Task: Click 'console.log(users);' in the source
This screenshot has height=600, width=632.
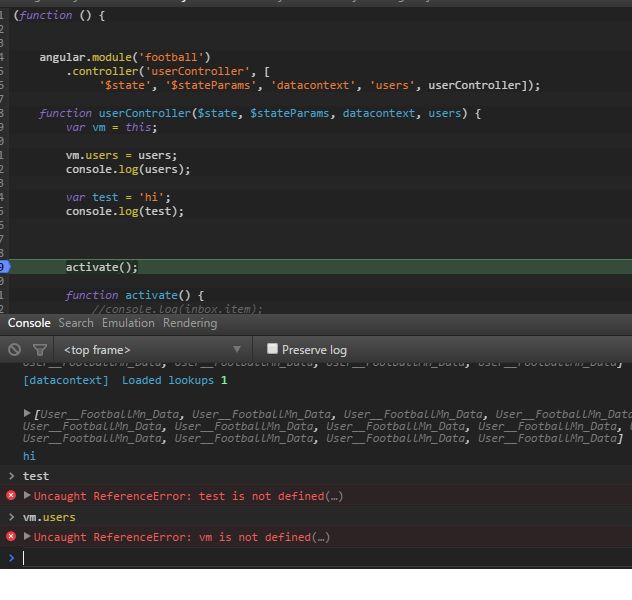Action: coord(128,169)
